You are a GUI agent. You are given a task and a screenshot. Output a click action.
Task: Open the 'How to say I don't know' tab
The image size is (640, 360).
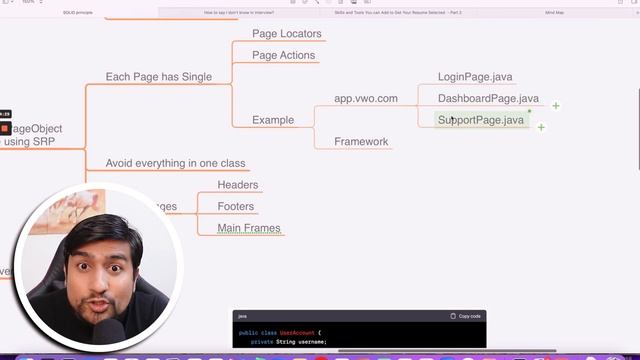tap(239, 13)
